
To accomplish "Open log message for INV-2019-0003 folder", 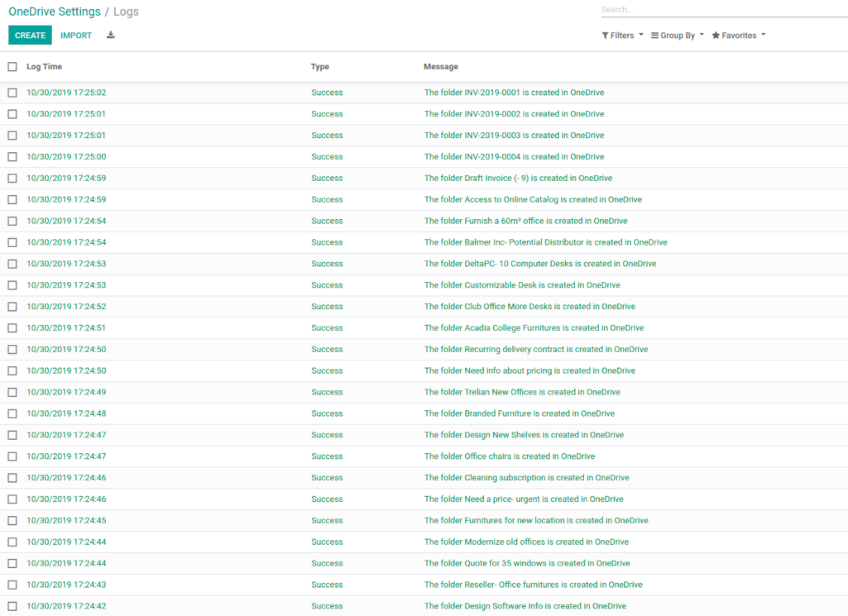I will pyautogui.click(x=514, y=135).
